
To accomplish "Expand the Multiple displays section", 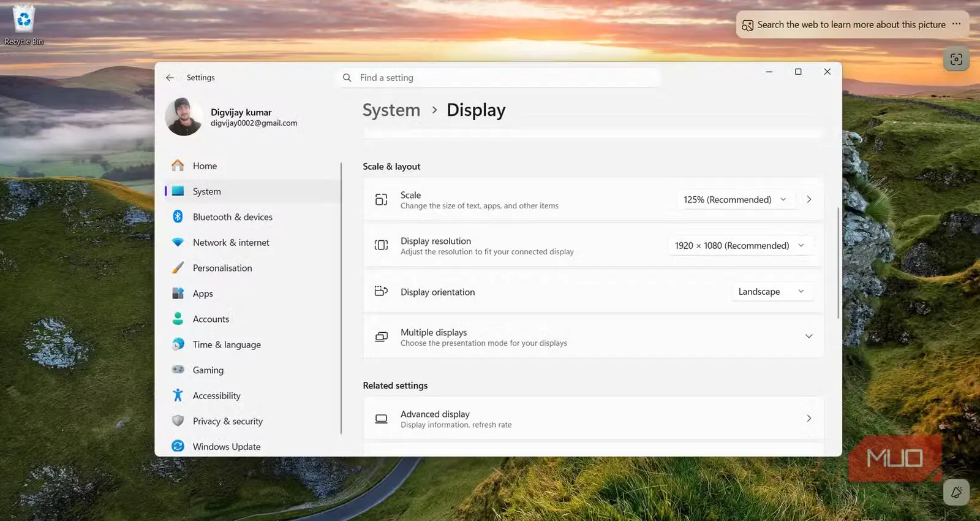I will point(809,337).
